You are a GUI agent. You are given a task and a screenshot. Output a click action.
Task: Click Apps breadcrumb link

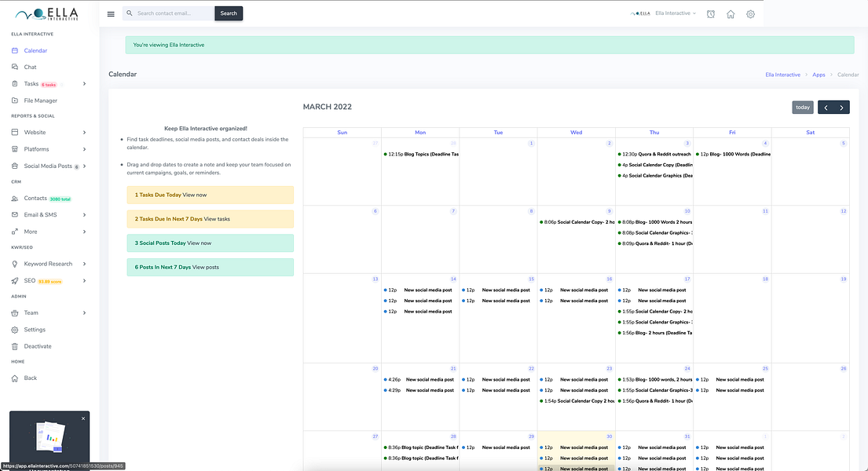tap(819, 75)
